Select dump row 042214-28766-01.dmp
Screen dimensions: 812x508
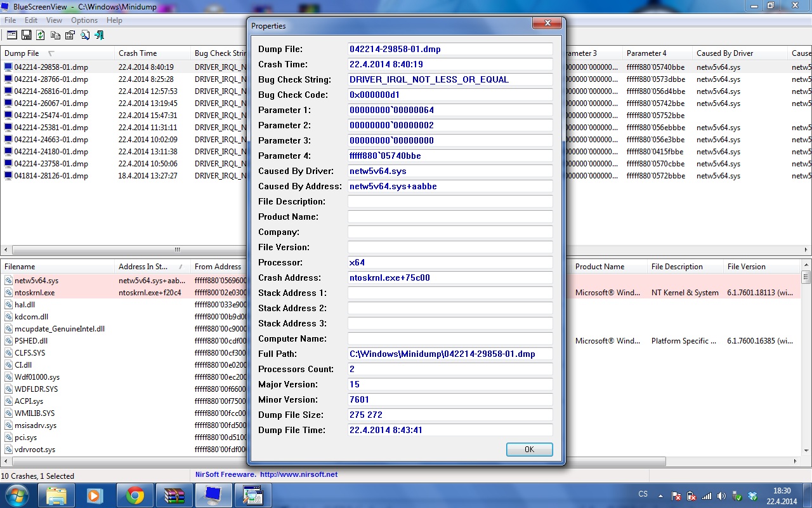[51, 79]
